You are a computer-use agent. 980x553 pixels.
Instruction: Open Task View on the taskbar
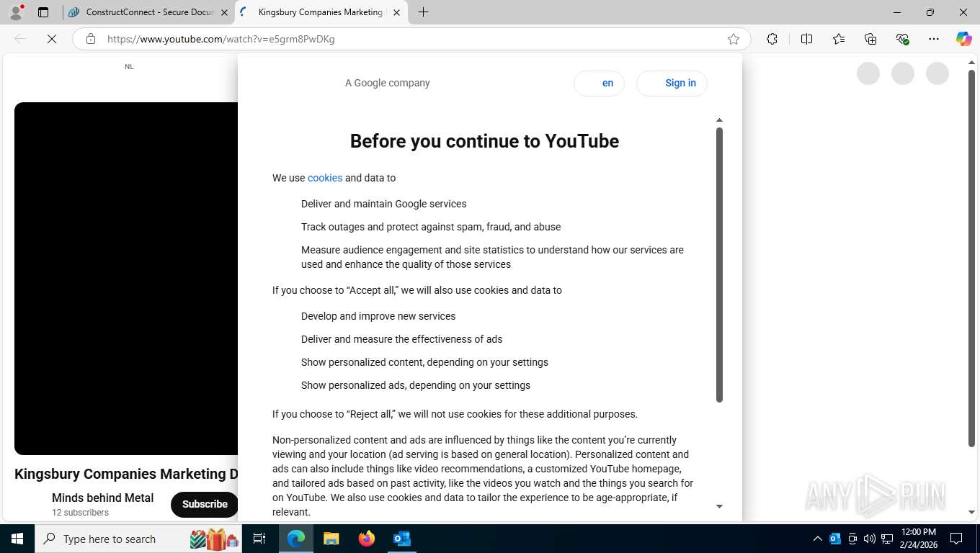259,539
